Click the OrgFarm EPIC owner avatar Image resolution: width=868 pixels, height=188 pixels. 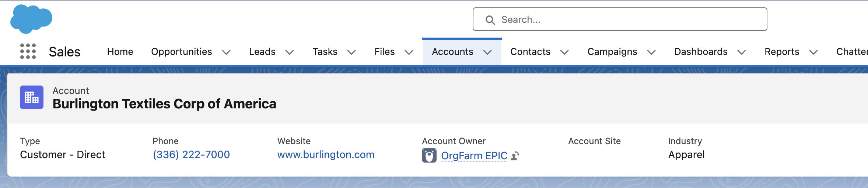coord(429,156)
